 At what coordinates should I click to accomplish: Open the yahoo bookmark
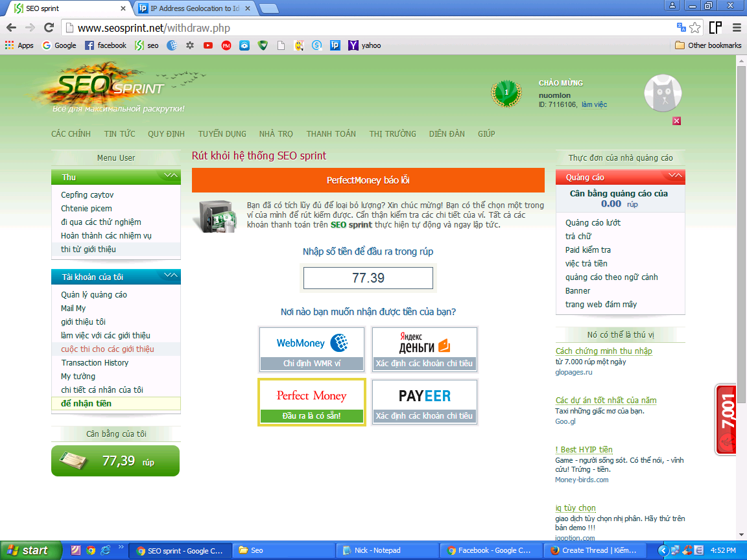coord(364,45)
